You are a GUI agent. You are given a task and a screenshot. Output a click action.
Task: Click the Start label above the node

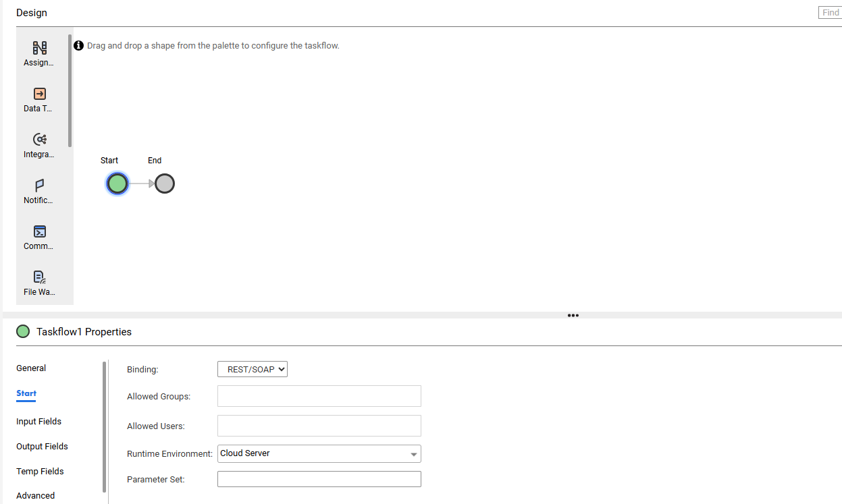[x=109, y=161]
